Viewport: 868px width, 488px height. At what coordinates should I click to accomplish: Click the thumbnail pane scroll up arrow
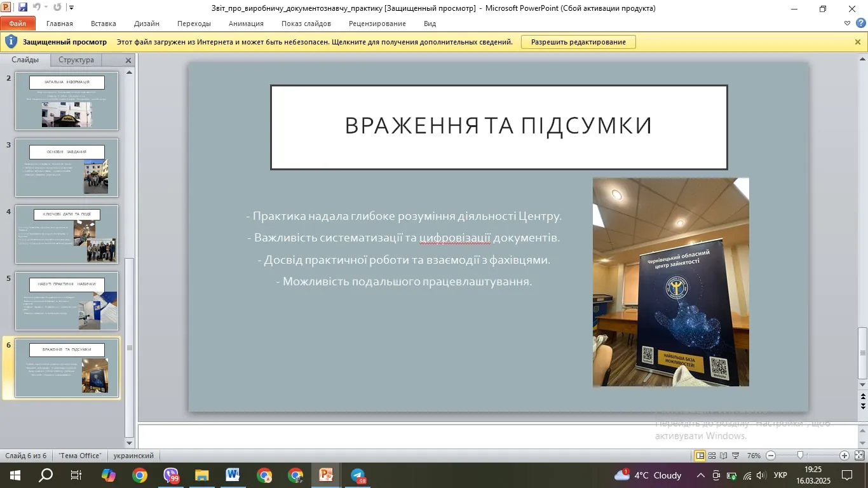point(130,72)
